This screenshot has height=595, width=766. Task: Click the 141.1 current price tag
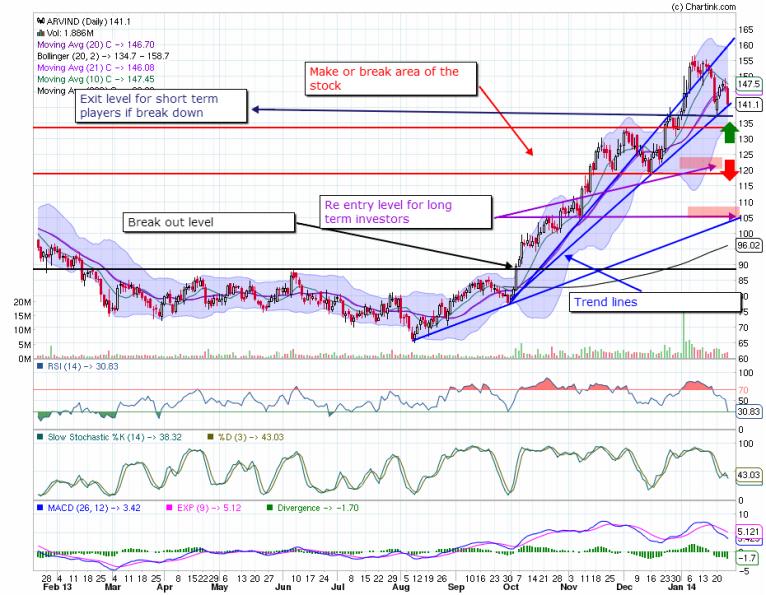pos(749,105)
